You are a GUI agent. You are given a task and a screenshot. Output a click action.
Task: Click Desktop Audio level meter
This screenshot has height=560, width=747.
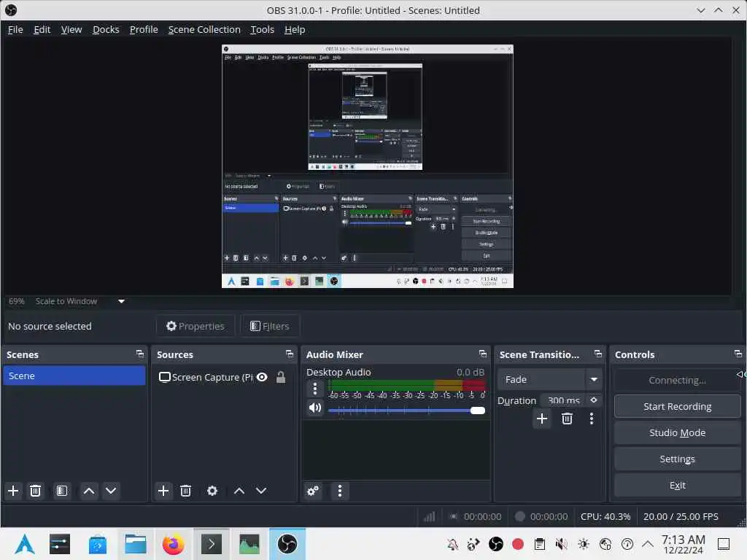[x=406, y=385]
